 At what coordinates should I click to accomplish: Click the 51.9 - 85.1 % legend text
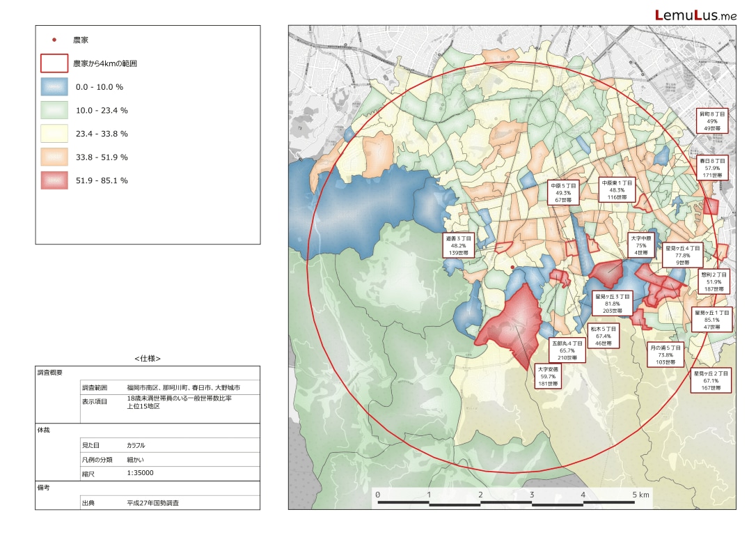tap(102, 180)
